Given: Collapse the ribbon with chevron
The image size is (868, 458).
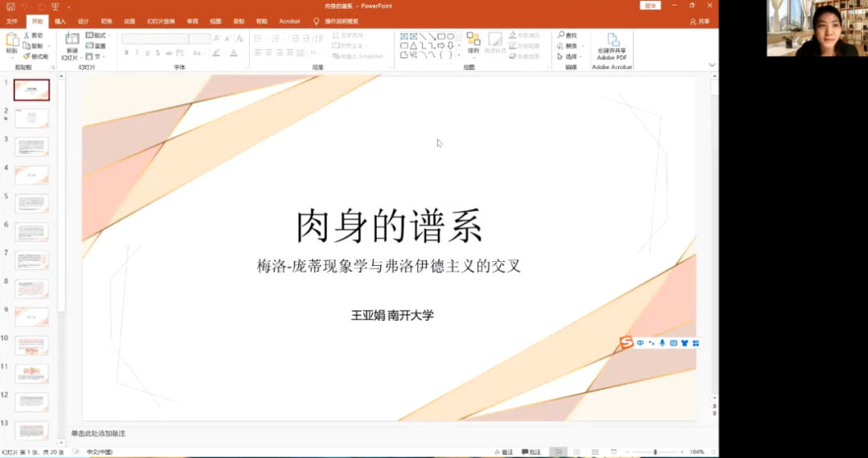Looking at the screenshot, I should (x=712, y=65).
